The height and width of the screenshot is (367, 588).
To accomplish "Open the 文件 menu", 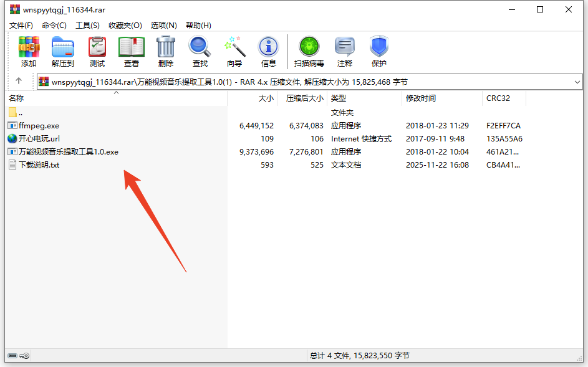I will pos(21,25).
